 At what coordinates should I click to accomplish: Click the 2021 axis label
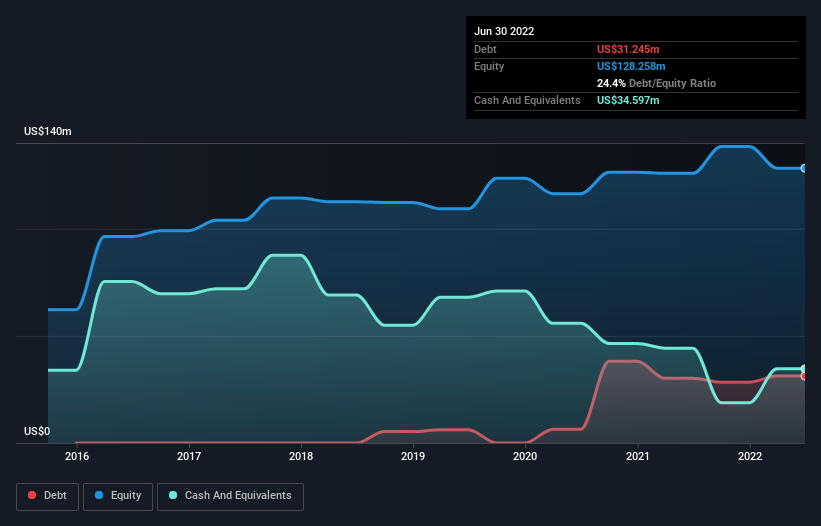(638, 456)
